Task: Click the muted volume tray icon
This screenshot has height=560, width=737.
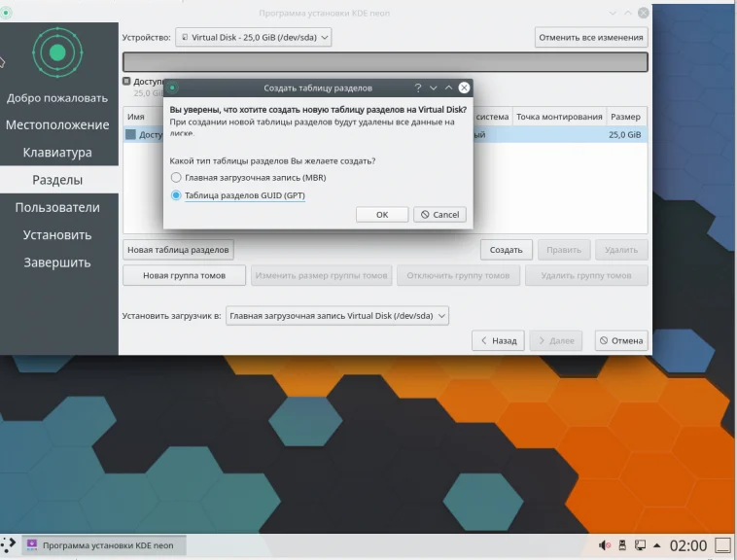Action: click(605, 545)
